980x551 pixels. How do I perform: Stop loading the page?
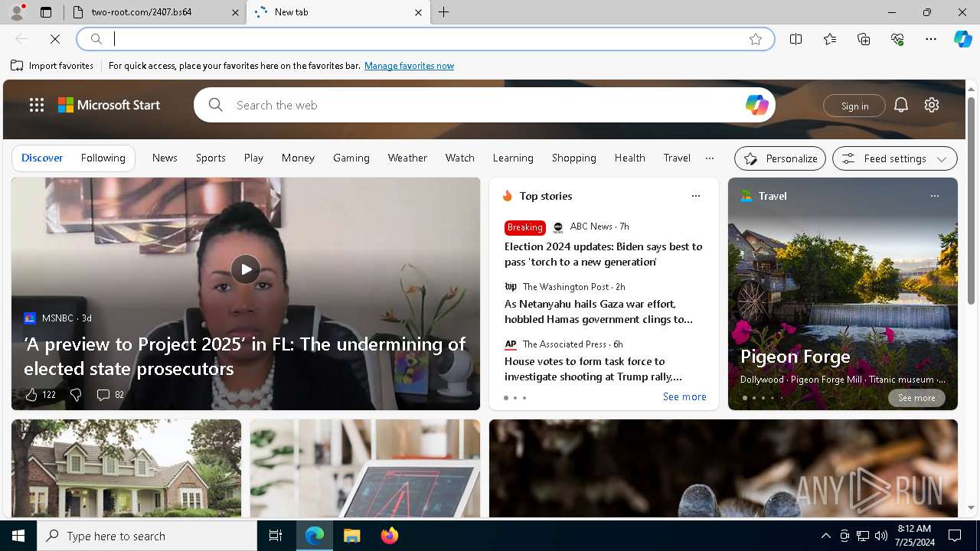point(55,39)
